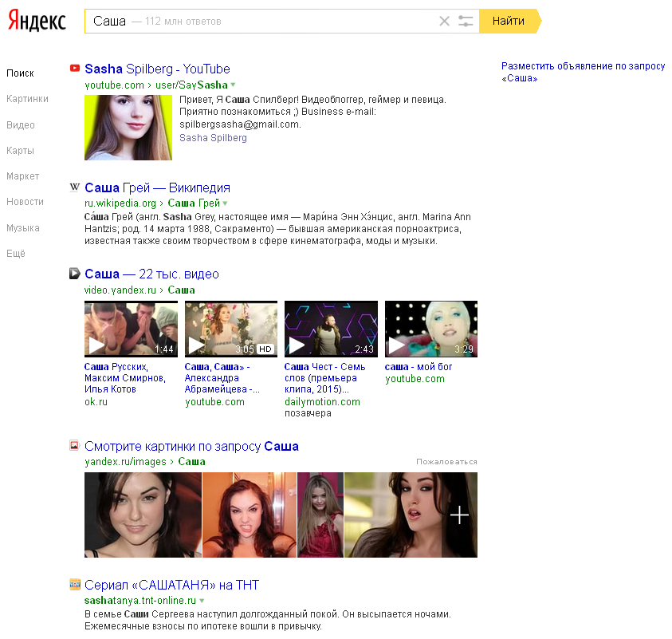
Task: Click the ru.wikipedia.org domain link
Action: 120,203
